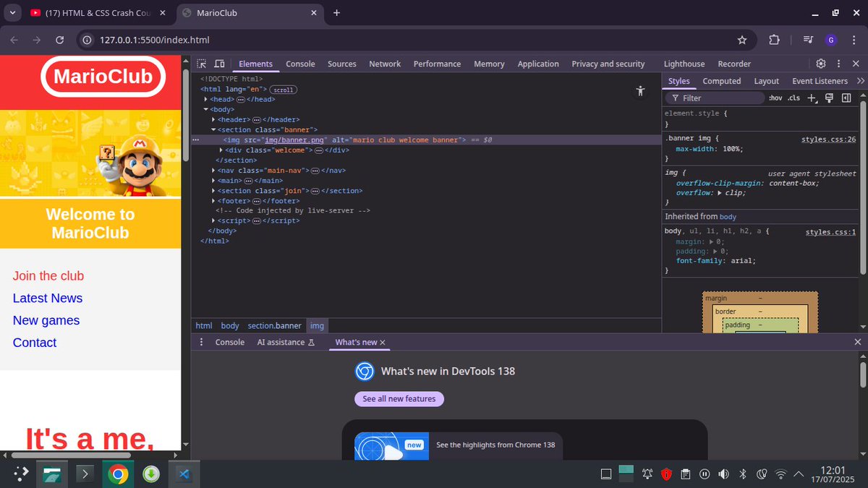Toggle the :hov element state button
This screenshot has height=488, width=868.
(x=775, y=98)
